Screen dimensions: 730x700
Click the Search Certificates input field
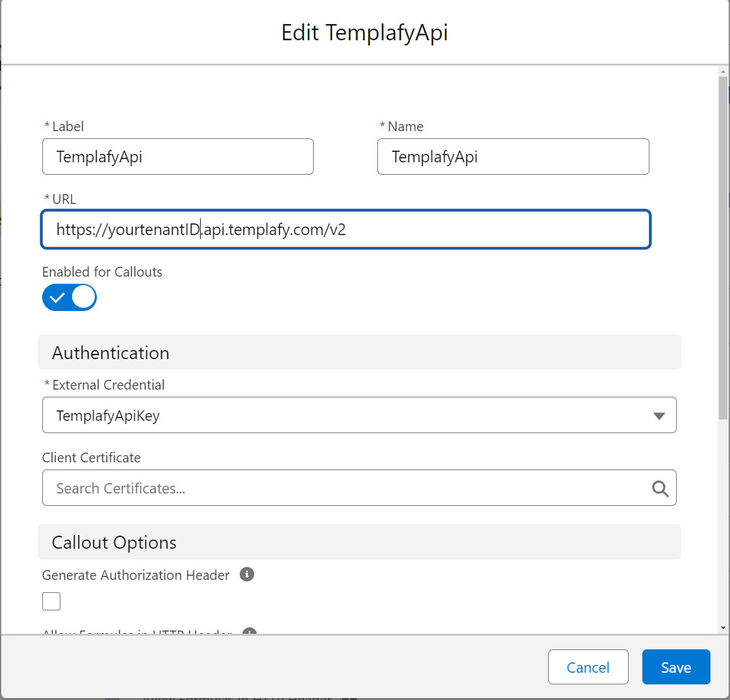[359, 488]
